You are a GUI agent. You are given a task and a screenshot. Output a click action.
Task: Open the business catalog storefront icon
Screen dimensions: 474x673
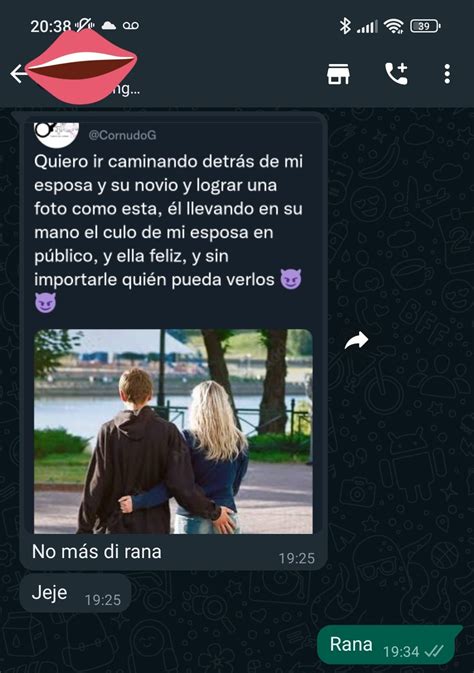[338, 74]
